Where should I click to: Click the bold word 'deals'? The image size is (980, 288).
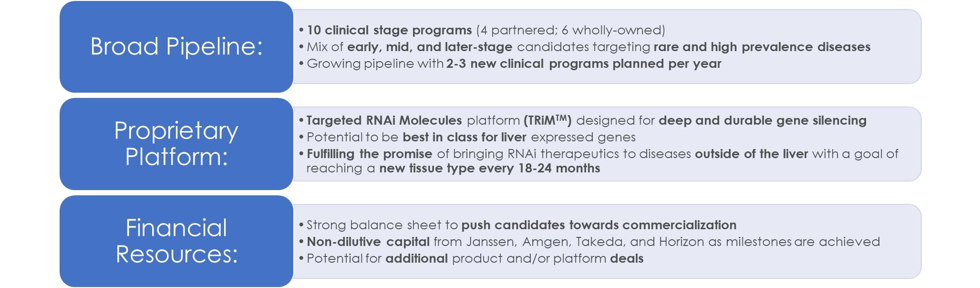pyautogui.click(x=627, y=258)
